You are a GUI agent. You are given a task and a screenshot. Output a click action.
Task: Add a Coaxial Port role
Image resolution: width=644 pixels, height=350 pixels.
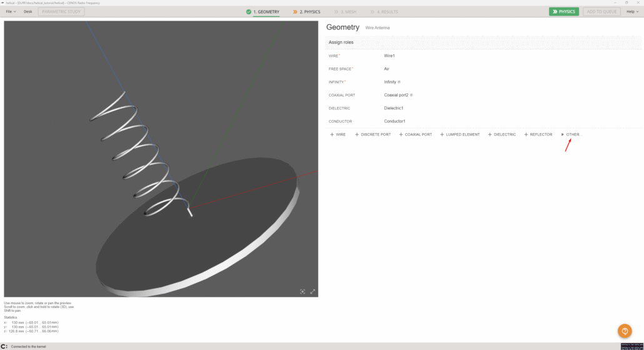click(415, 134)
